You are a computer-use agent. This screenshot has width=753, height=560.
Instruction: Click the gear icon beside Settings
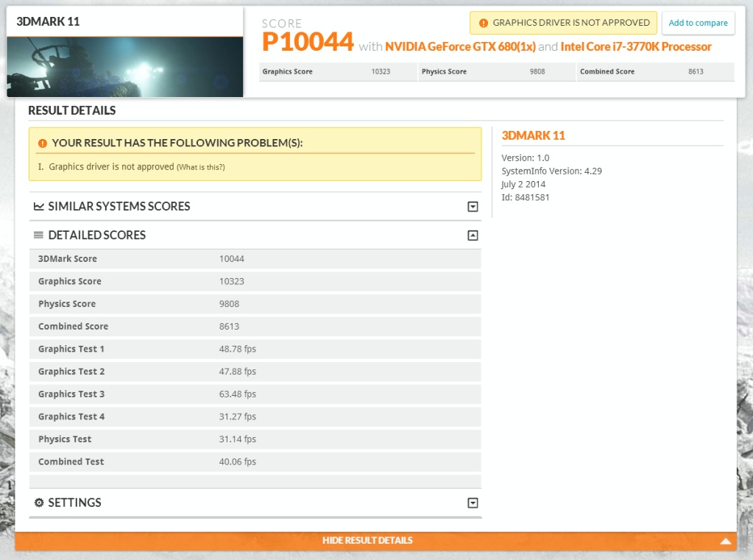click(x=39, y=503)
